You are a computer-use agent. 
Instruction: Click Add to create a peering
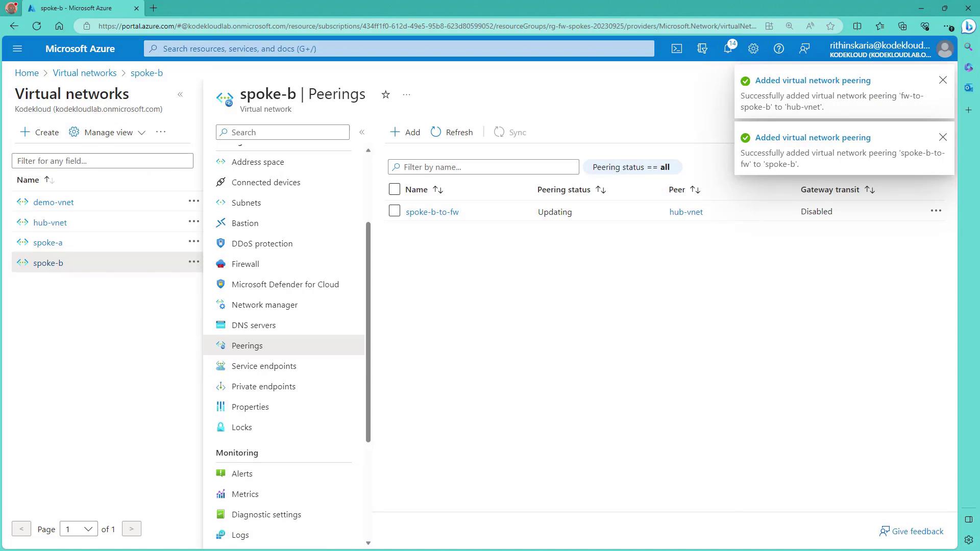coord(405,132)
